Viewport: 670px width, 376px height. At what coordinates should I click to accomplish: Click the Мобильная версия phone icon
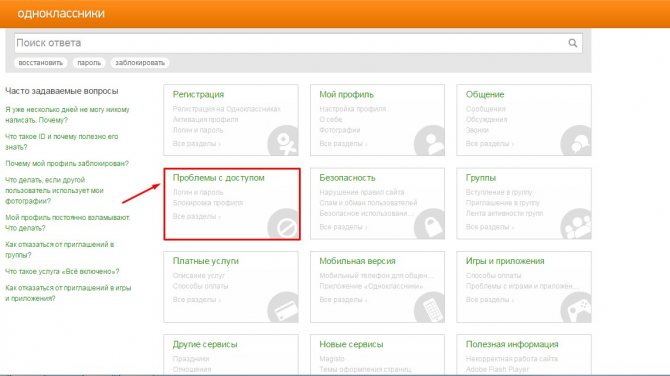(429, 307)
